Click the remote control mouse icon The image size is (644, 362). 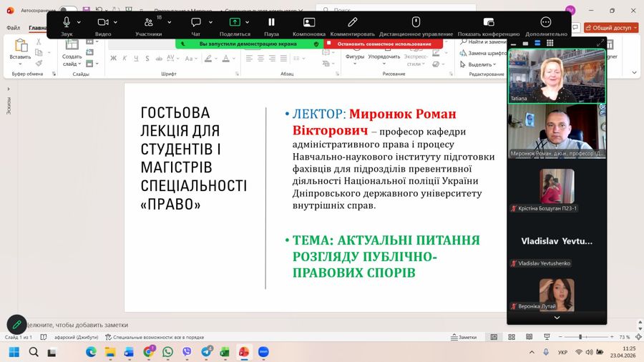click(x=416, y=23)
